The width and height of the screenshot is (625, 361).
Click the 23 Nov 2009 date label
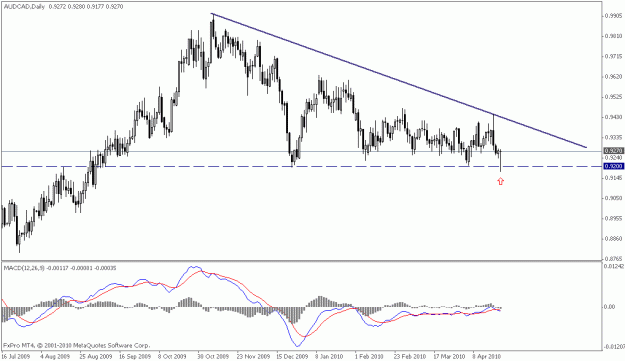pos(253,356)
